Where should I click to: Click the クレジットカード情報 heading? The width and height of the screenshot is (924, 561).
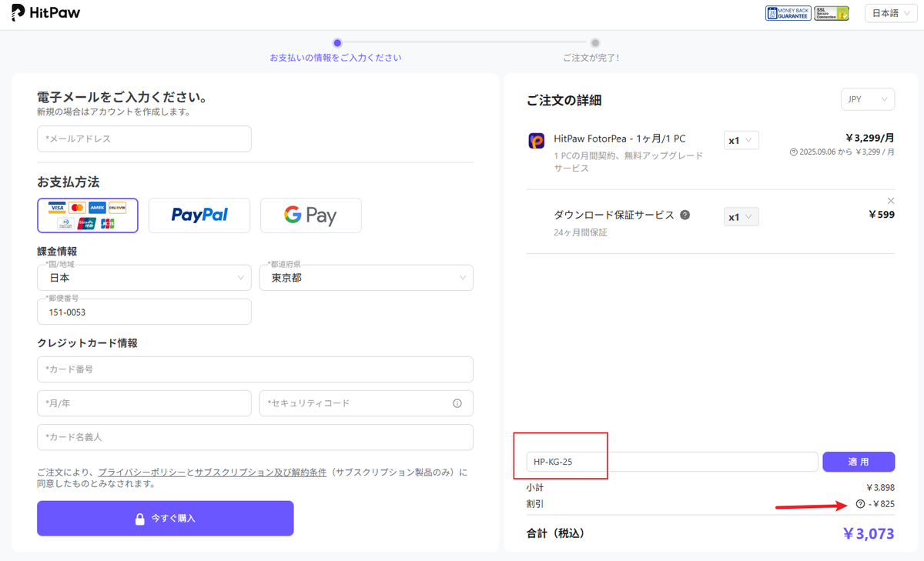[87, 343]
